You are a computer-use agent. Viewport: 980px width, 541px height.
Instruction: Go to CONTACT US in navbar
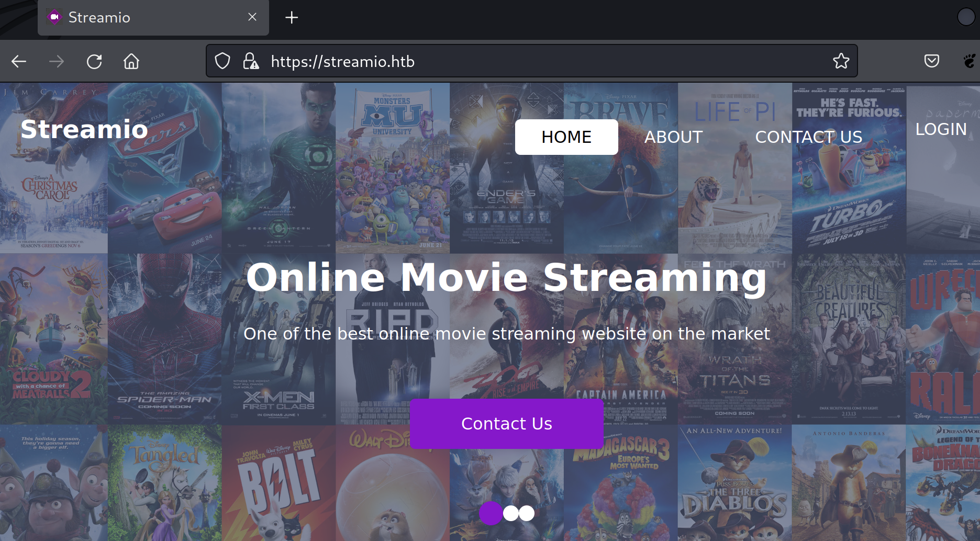click(x=808, y=137)
